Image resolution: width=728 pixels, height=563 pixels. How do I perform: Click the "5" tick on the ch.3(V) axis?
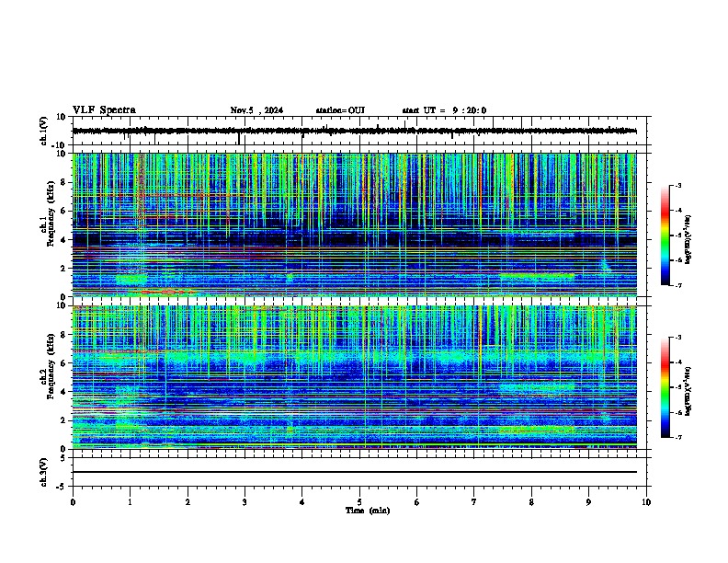(63, 458)
